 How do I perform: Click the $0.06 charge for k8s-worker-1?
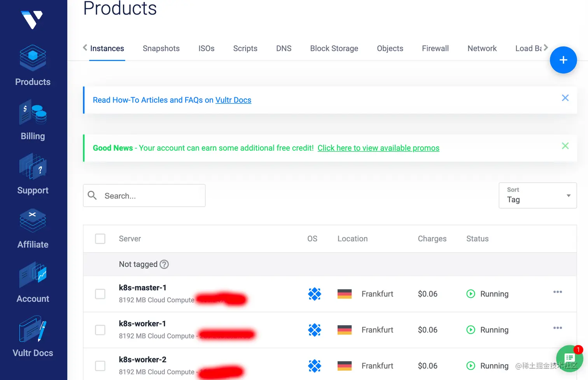[428, 330]
